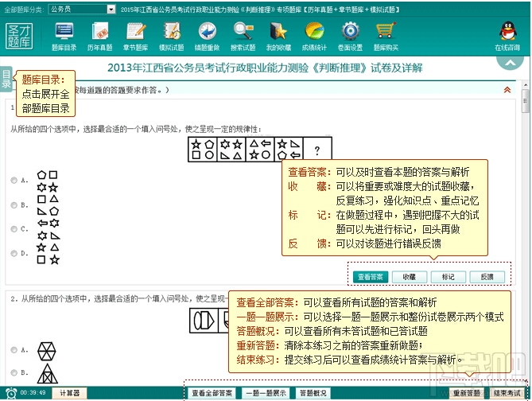Image resolution: width=532 pixels, height=401 pixels.
Task: Click option A's figure image in question 1
Action: 48,181
